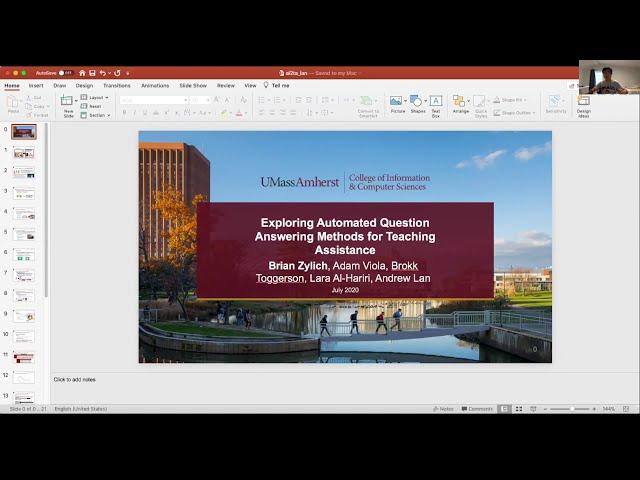Click the Arrange icon

click(x=459, y=101)
